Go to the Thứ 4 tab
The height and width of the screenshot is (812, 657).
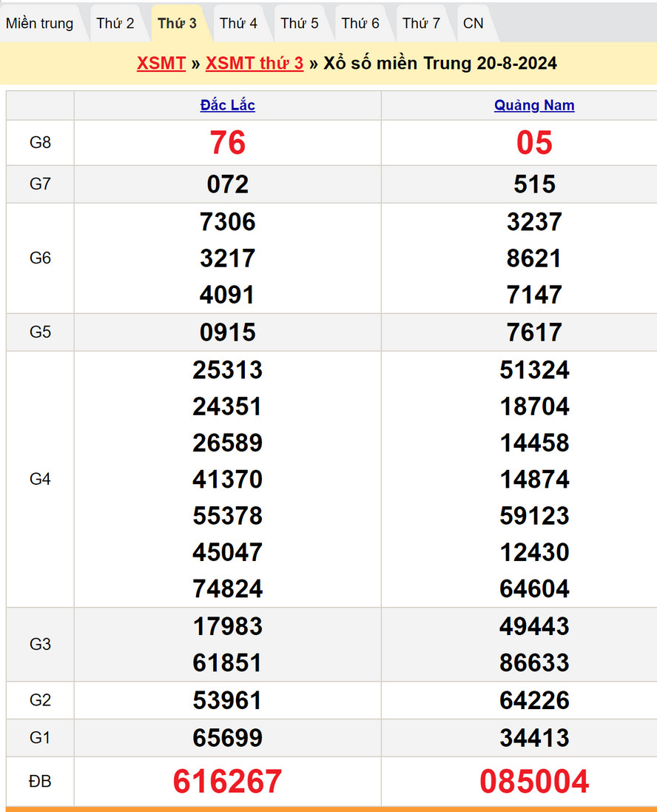(x=238, y=24)
